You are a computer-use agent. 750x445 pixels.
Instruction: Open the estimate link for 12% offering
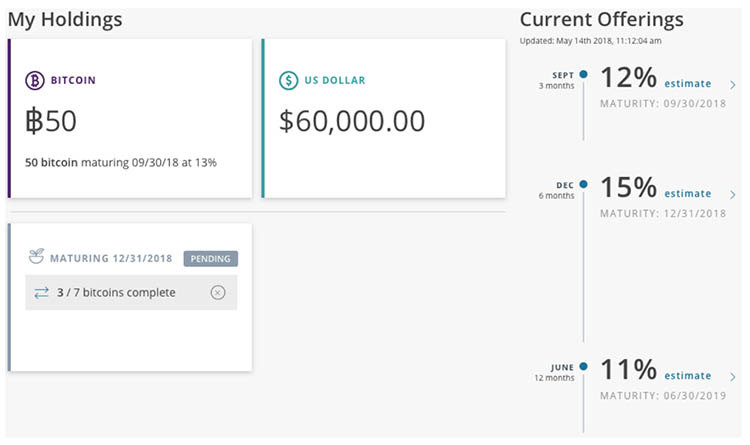click(688, 84)
